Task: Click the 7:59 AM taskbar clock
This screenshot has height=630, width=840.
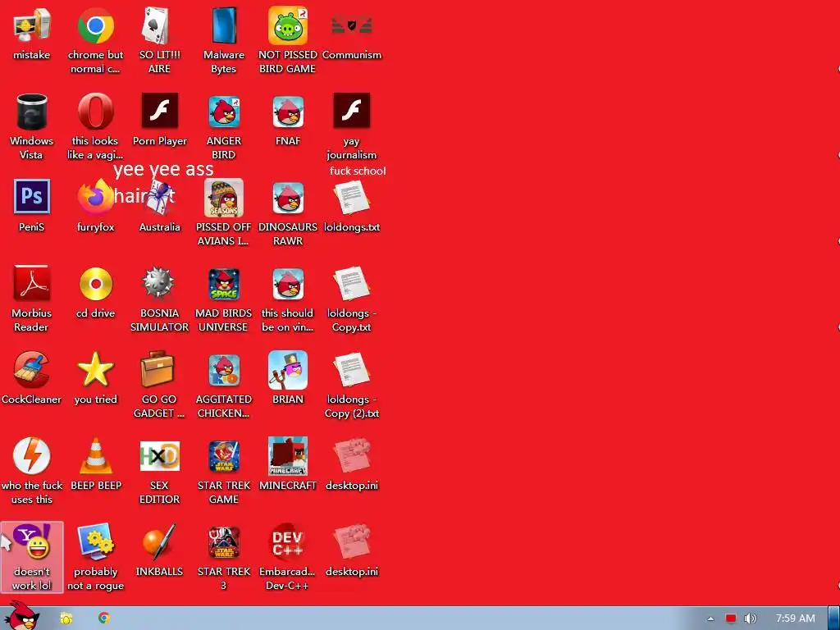Action: click(795, 619)
